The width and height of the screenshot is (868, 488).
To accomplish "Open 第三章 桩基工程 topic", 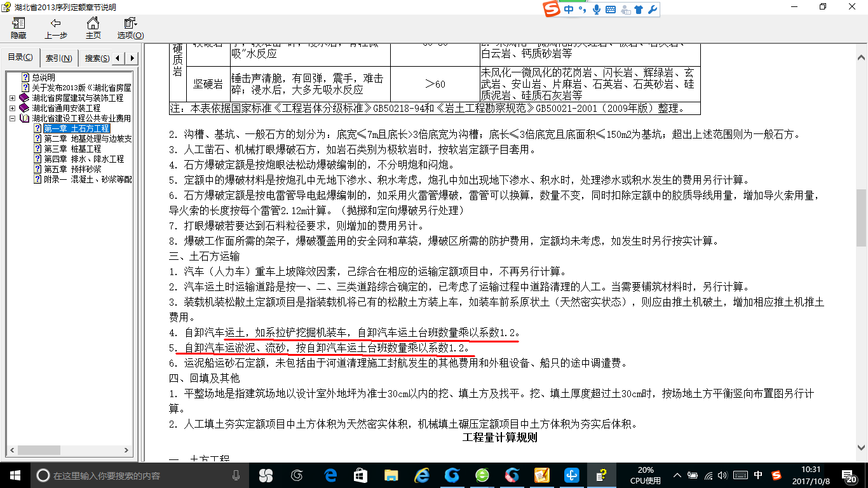I will tap(72, 149).
